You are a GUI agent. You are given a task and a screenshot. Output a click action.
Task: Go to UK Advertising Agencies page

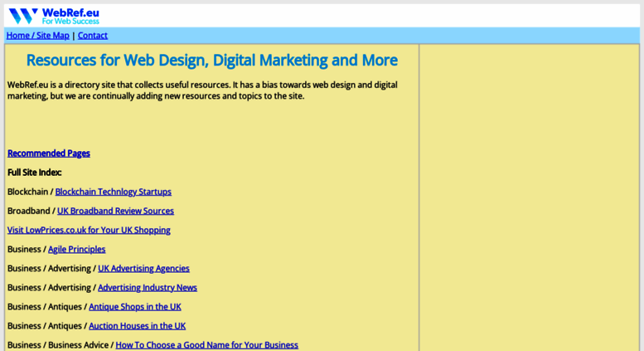coord(143,268)
